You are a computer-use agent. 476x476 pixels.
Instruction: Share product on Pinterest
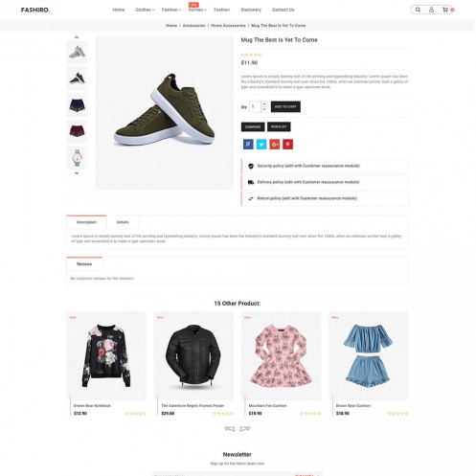[x=287, y=145]
